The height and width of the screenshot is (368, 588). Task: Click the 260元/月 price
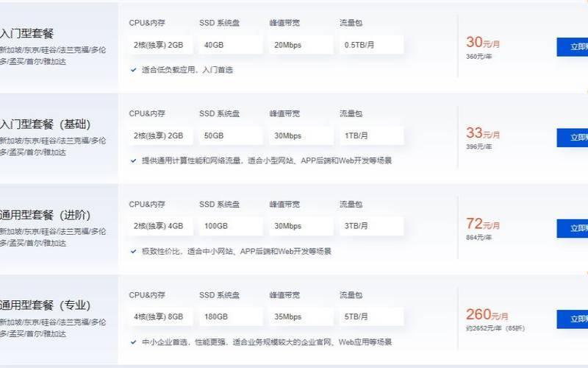click(x=487, y=315)
